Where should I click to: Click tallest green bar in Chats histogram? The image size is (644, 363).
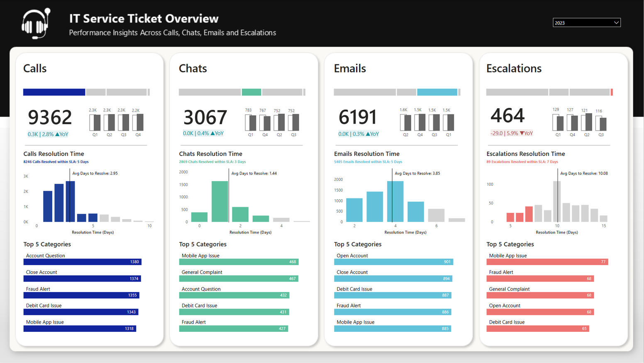pyautogui.click(x=220, y=201)
